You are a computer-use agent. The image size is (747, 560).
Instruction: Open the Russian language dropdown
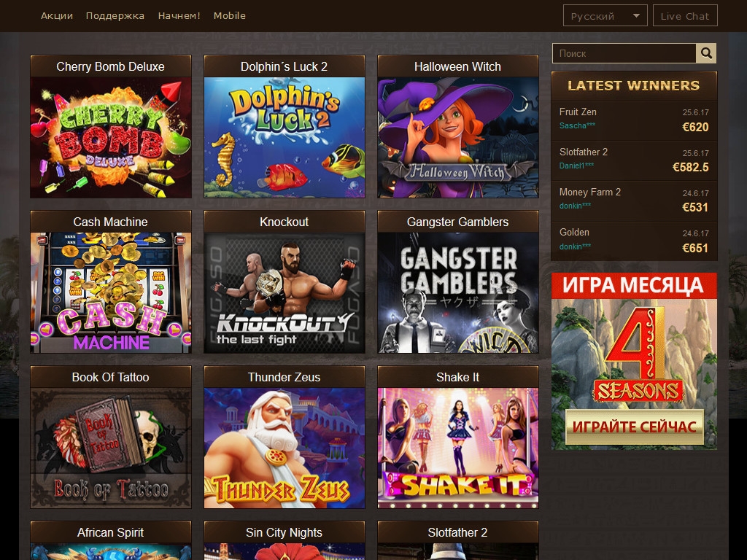[605, 16]
